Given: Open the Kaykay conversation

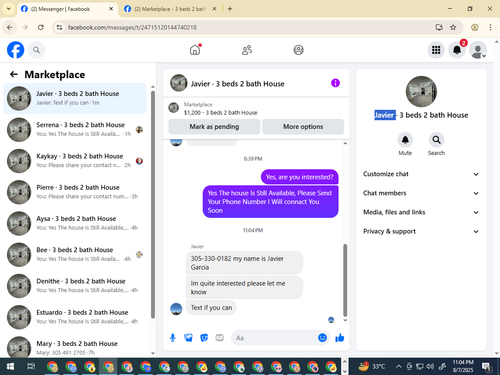Looking at the screenshot, I should click(x=75, y=161).
